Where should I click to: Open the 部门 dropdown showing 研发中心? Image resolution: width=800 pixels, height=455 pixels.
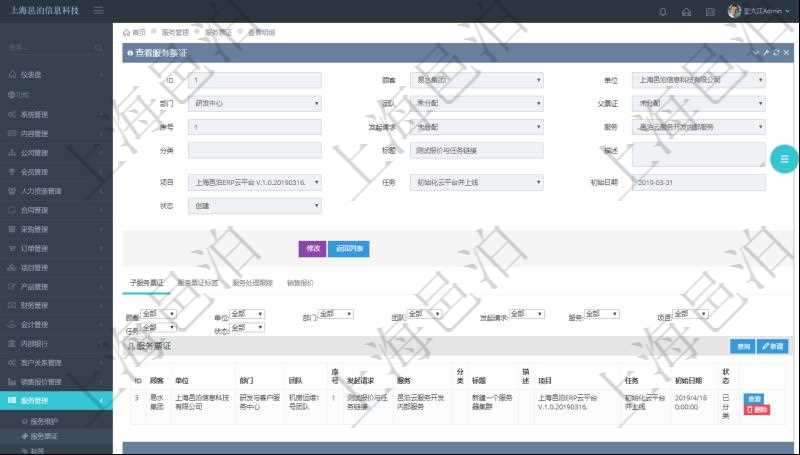pos(254,103)
